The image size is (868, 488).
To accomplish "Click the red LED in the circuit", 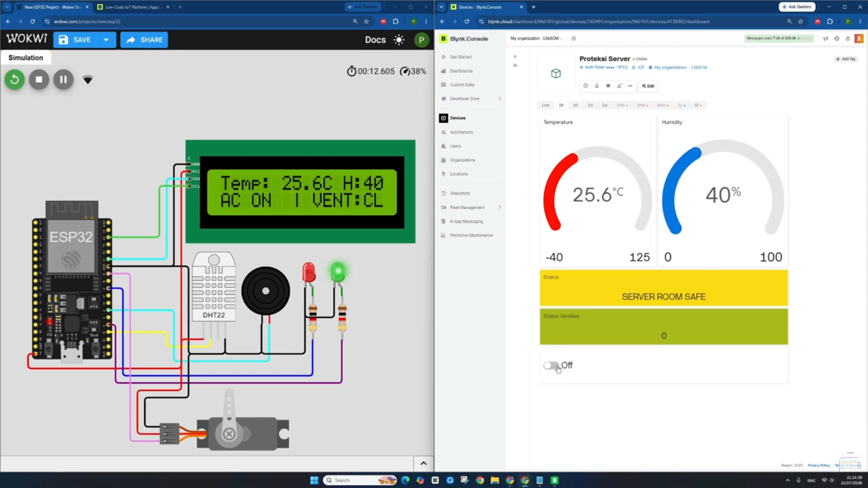I will 309,272.
